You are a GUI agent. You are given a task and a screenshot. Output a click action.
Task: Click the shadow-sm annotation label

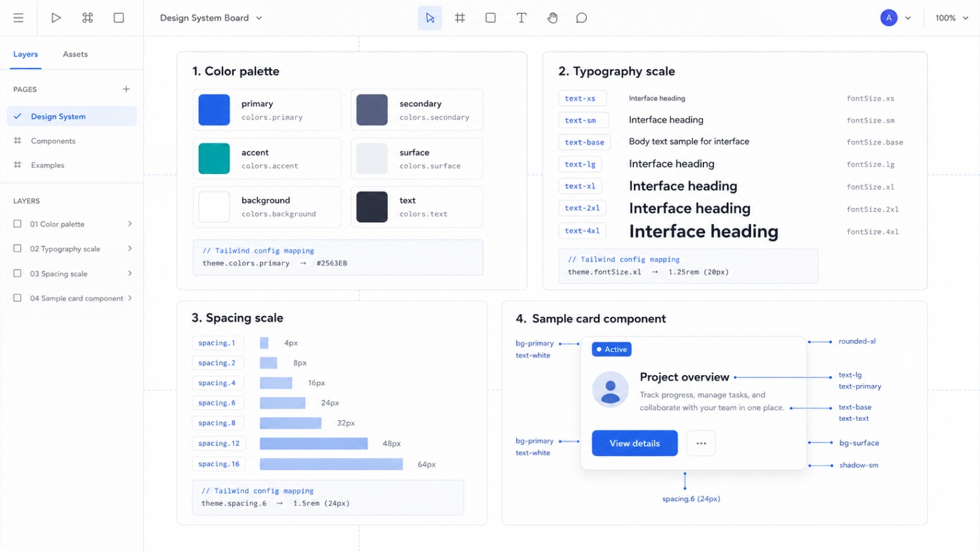coord(858,465)
